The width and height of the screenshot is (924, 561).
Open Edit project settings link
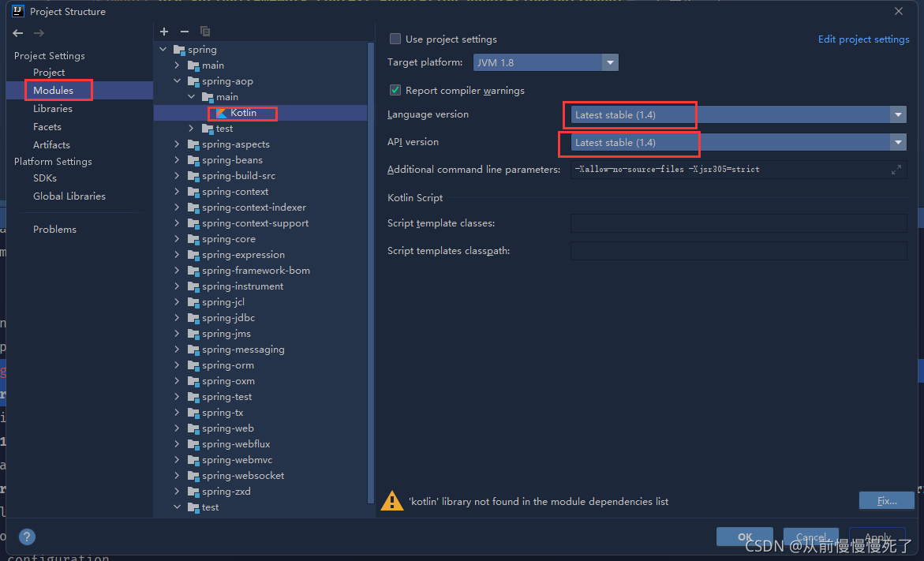[863, 39]
